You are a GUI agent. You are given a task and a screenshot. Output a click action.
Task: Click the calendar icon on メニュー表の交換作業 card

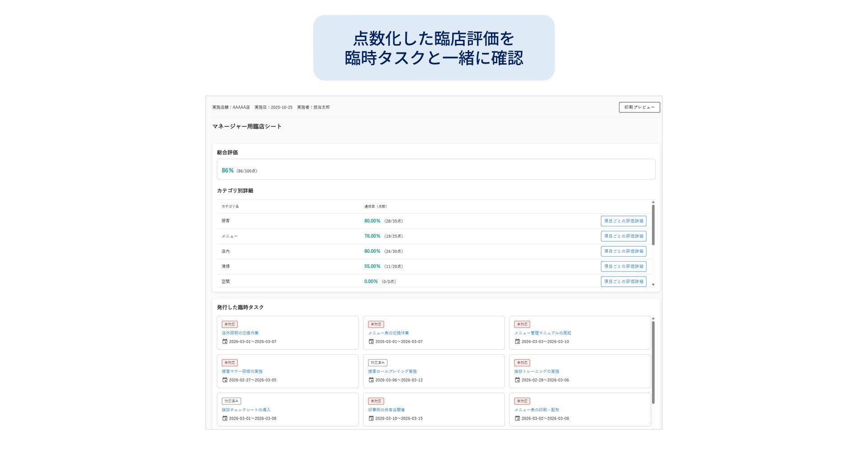click(371, 342)
